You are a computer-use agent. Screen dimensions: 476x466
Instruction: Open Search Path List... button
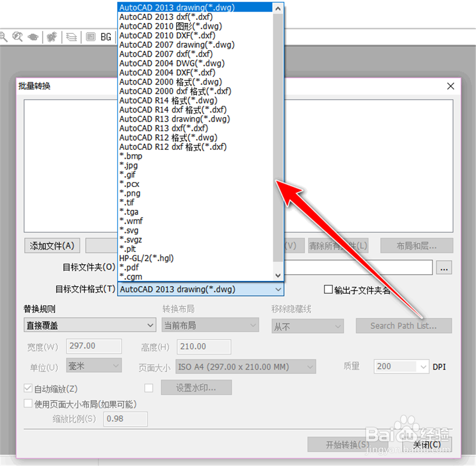404,326
